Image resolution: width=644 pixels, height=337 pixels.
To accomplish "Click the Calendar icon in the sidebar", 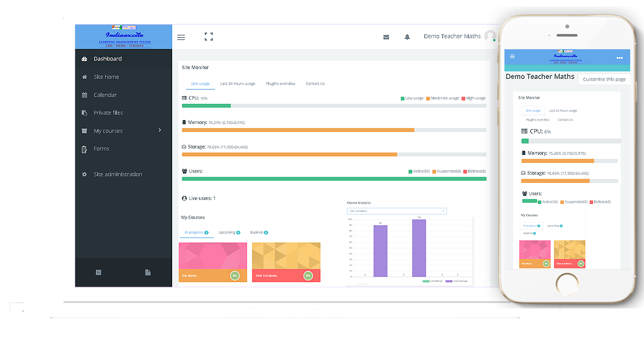I will click(x=85, y=95).
